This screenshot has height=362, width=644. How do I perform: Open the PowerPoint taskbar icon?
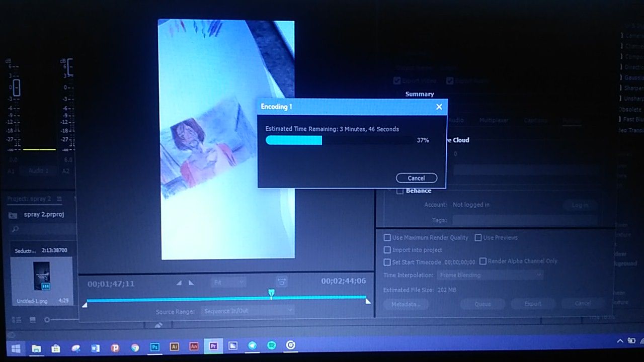115,347
